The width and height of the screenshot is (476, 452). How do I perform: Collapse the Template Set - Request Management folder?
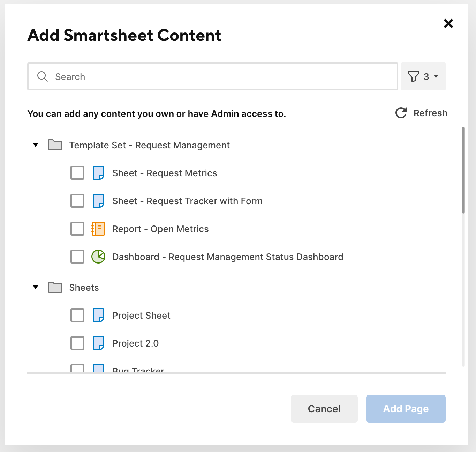click(36, 145)
